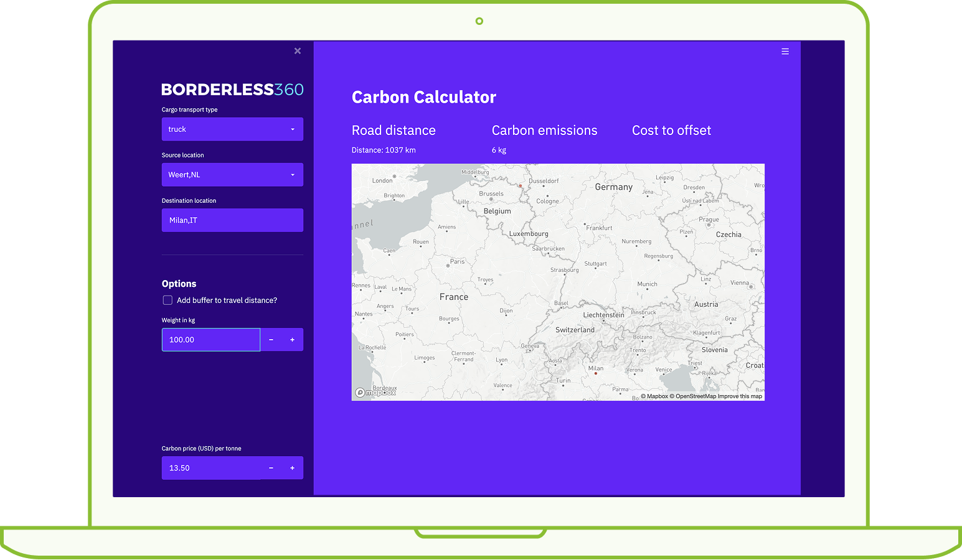Decrease weight with the minus button
Screen dimensions: 962x560
(271, 340)
